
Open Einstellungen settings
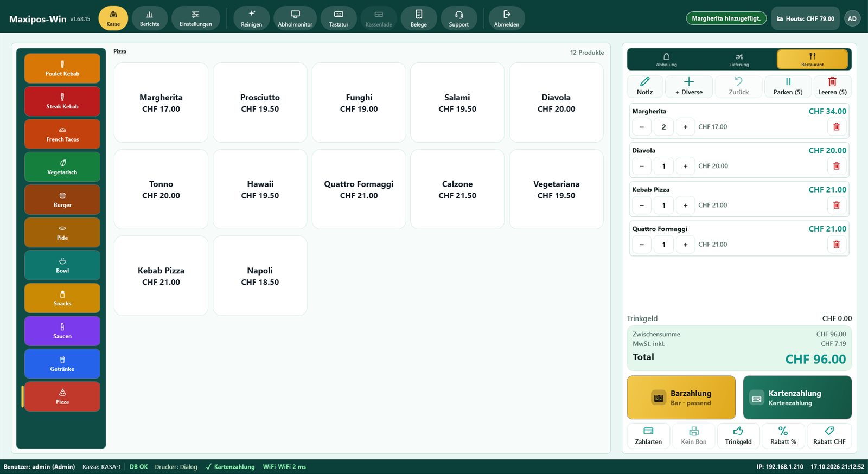196,18
